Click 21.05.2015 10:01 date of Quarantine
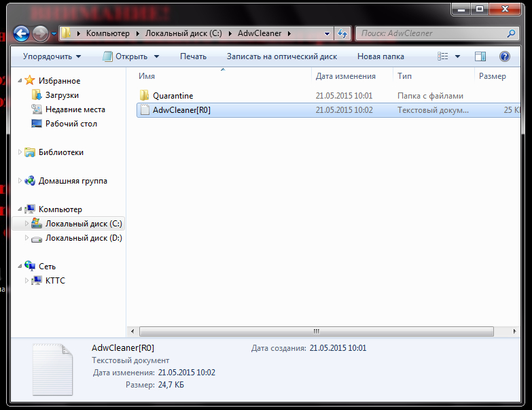This screenshot has height=410, width=532. 344,96
